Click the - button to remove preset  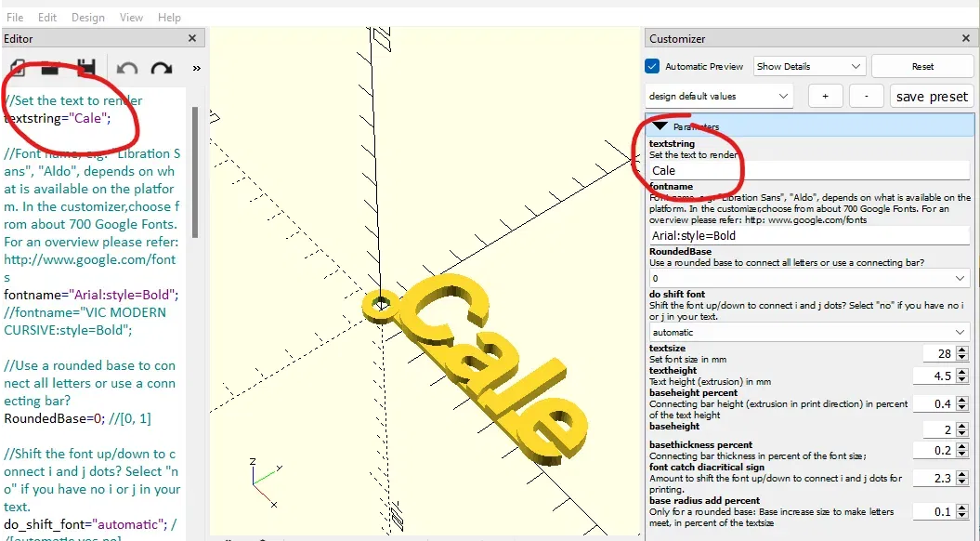point(867,97)
